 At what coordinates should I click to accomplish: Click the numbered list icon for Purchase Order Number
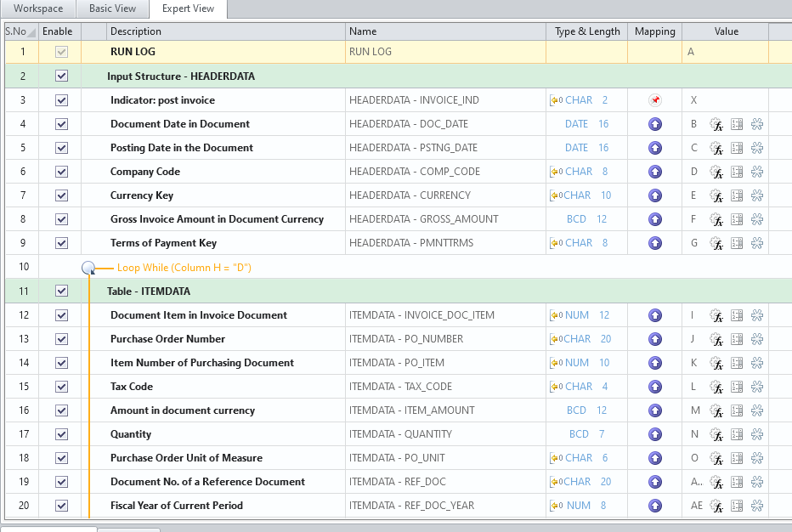pyautogui.click(x=737, y=339)
